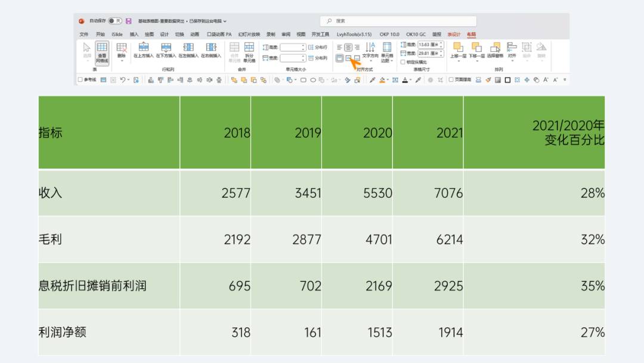Open the 选择窗格 selection pane
The image size is (644, 363).
tap(495, 51)
